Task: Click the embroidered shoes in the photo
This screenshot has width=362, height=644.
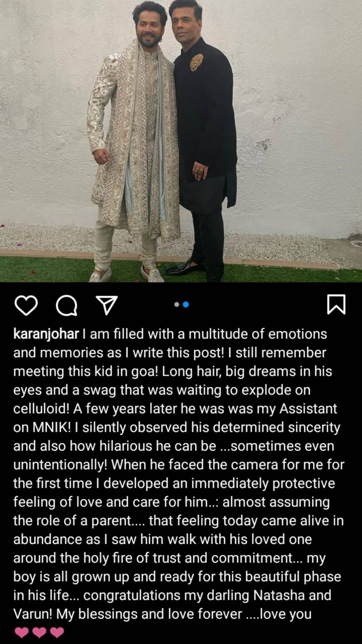Action: 126,273
